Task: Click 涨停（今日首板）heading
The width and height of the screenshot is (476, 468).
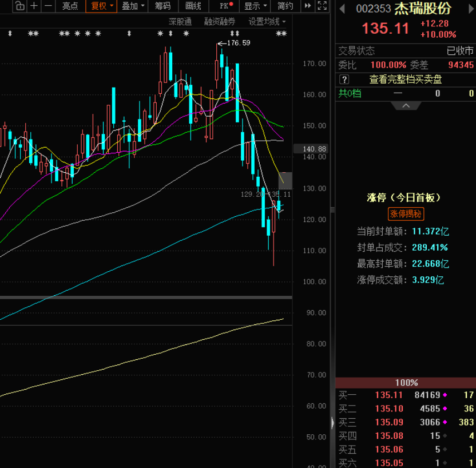Action: pos(404,197)
